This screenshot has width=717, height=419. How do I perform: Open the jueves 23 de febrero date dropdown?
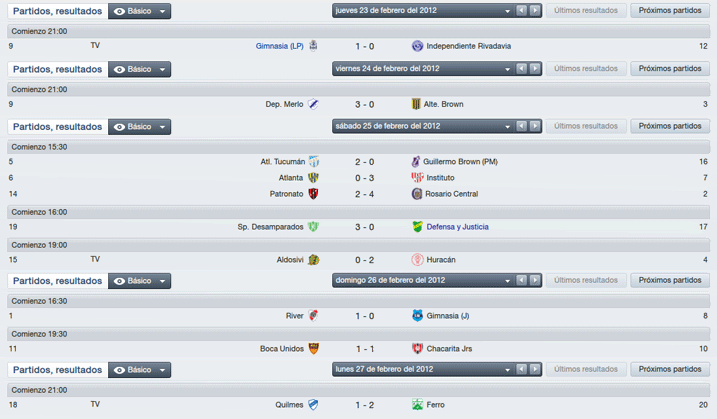(423, 11)
